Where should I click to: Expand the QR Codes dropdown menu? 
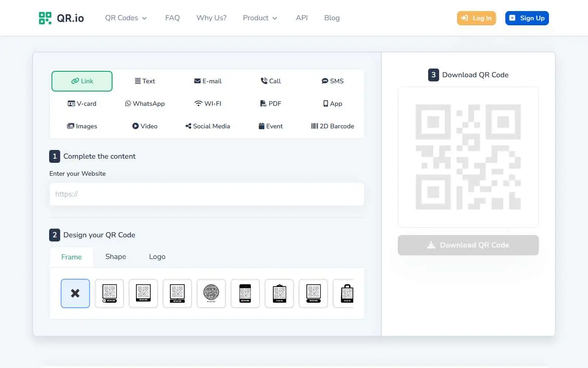pos(126,18)
